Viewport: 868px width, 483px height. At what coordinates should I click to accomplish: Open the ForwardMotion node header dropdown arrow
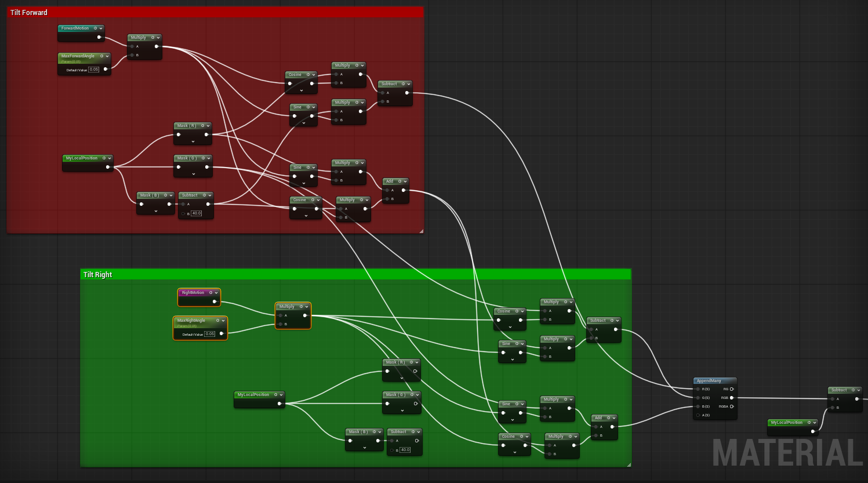pos(101,28)
